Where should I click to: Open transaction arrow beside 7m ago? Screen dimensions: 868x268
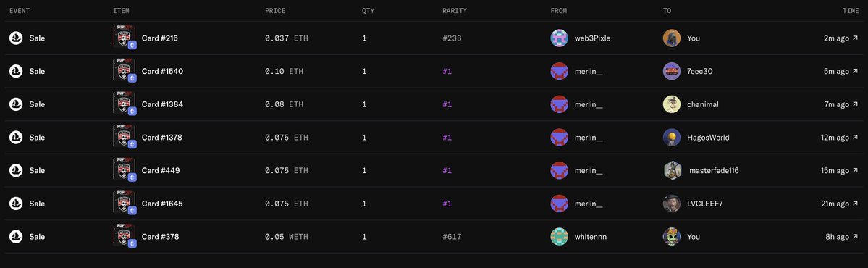pyautogui.click(x=855, y=104)
